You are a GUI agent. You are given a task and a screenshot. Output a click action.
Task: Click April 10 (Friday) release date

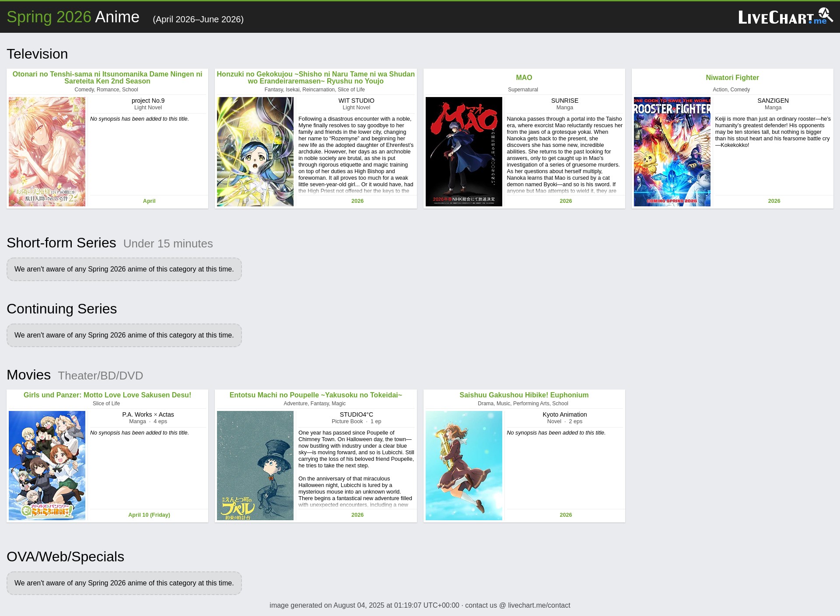coord(149,515)
